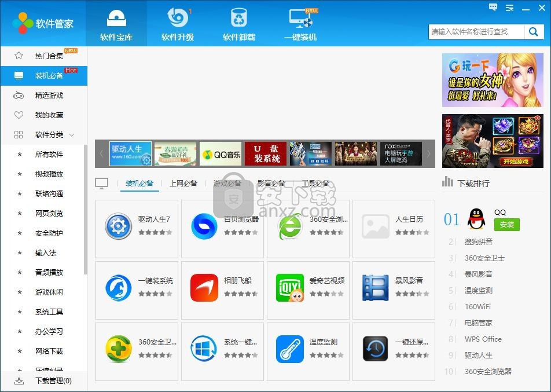Open 我的收藏 favorites

[x=44, y=115]
